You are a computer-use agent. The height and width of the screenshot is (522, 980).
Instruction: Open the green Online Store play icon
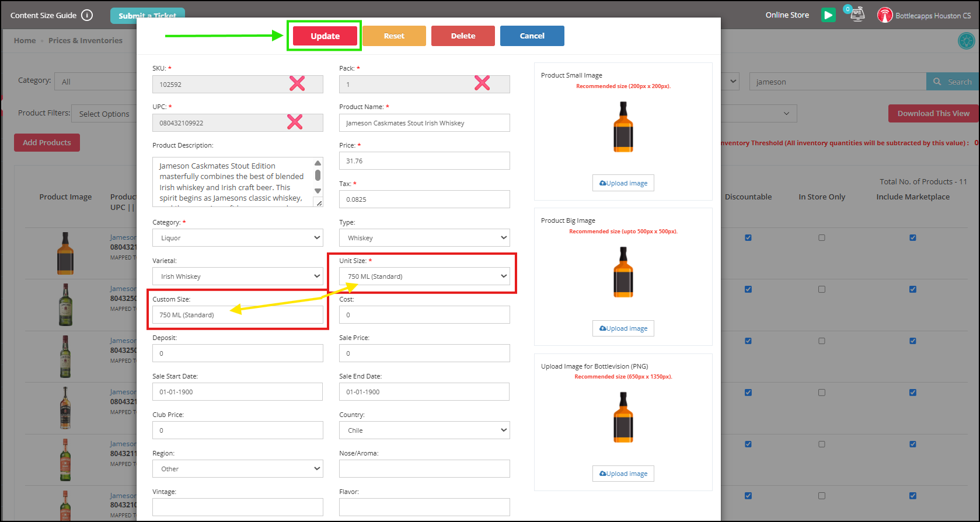[828, 15]
